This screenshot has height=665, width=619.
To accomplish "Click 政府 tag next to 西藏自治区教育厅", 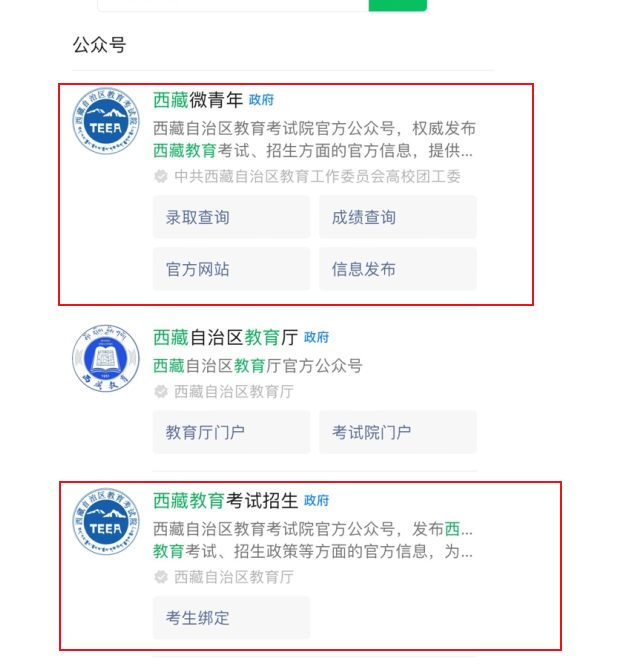I will click(x=316, y=338).
